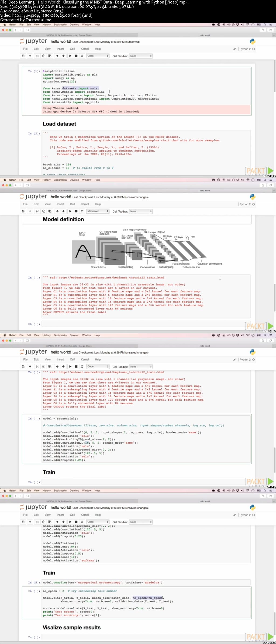Click Safari forward arrow in Visalize results frame
The image size is (276, 644).
coord(20,496)
